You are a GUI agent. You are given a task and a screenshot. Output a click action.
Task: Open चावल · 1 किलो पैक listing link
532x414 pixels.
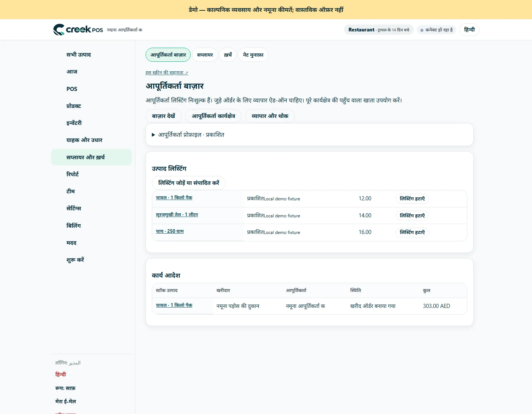coord(174,198)
